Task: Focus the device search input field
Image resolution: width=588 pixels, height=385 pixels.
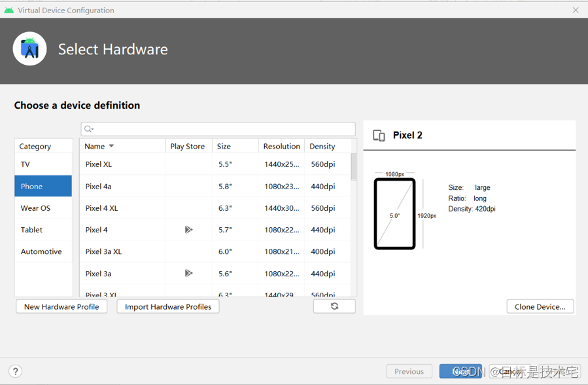Action: 222,129
